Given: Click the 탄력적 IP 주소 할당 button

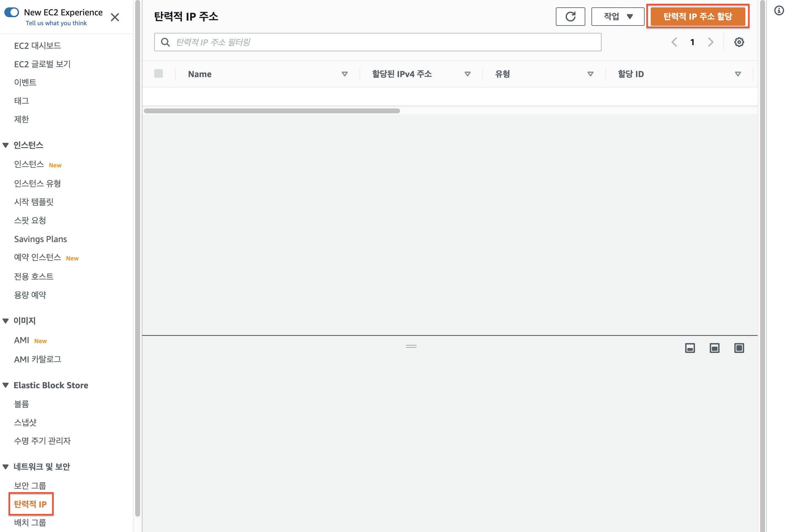Looking at the screenshot, I should (697, 16).
